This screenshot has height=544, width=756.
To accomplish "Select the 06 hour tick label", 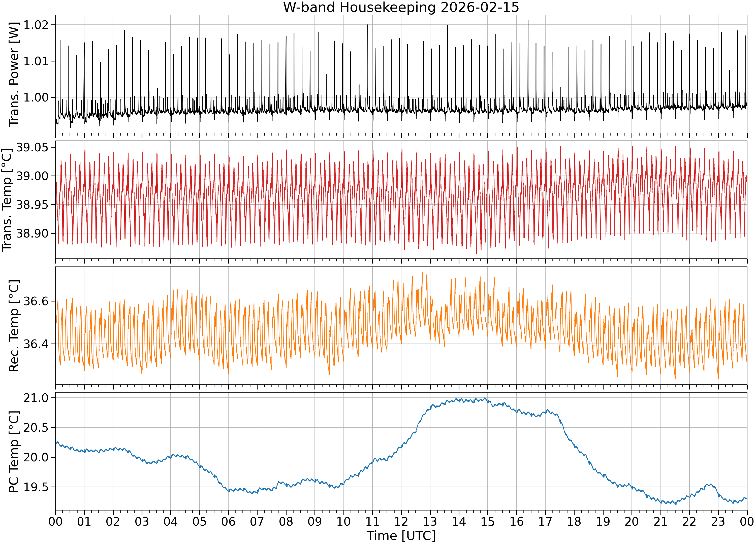I will coord(228,521).
